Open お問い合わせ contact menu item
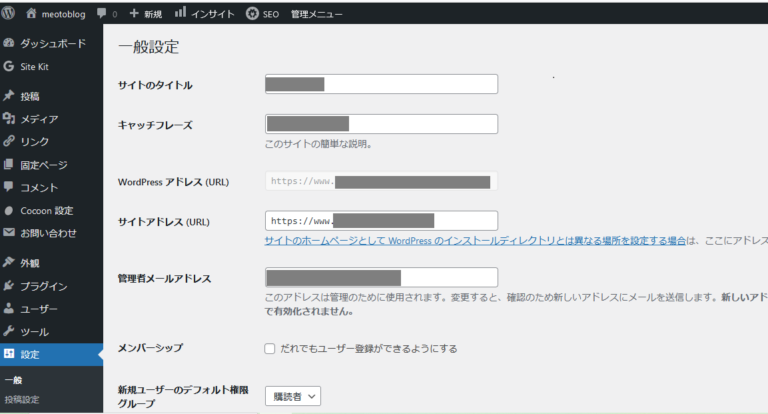This screenshot has height=414, width=768. pyautogui.click(x=48, y=234)
